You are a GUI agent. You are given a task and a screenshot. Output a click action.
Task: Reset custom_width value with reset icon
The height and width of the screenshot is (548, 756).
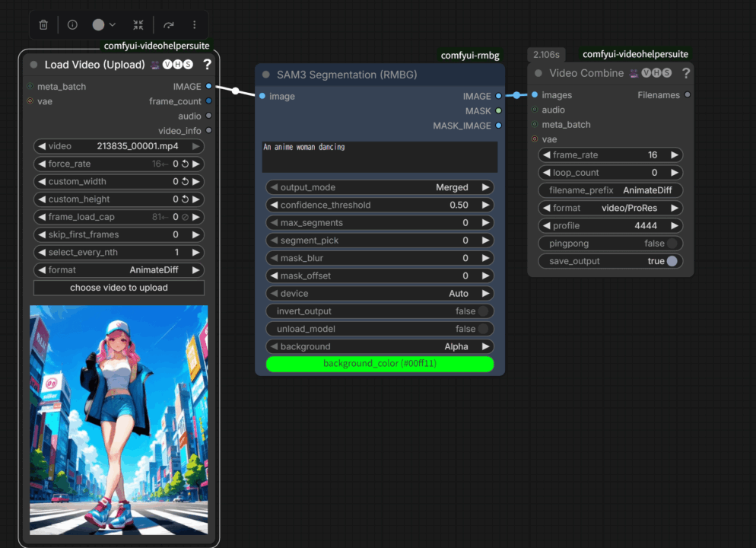[x=185, y=182]
